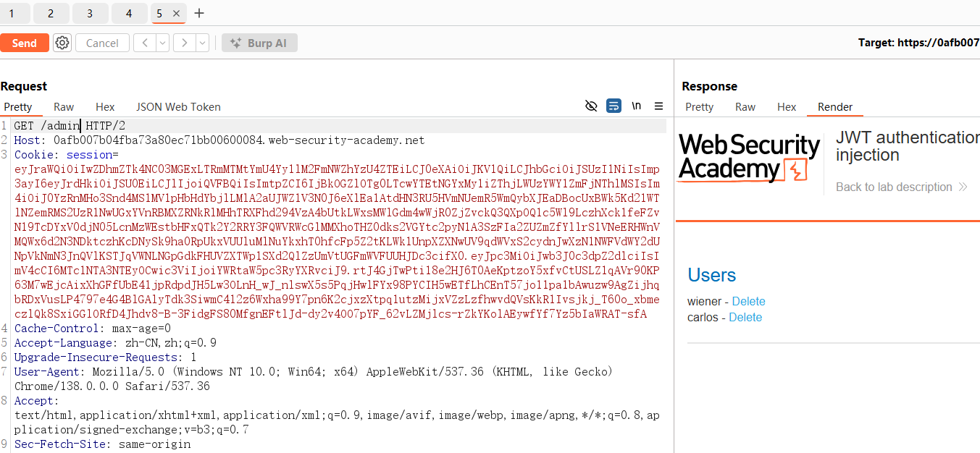The image size is (980, 453).
Task: Click the carlos username text
Action: tap(703, 317)
